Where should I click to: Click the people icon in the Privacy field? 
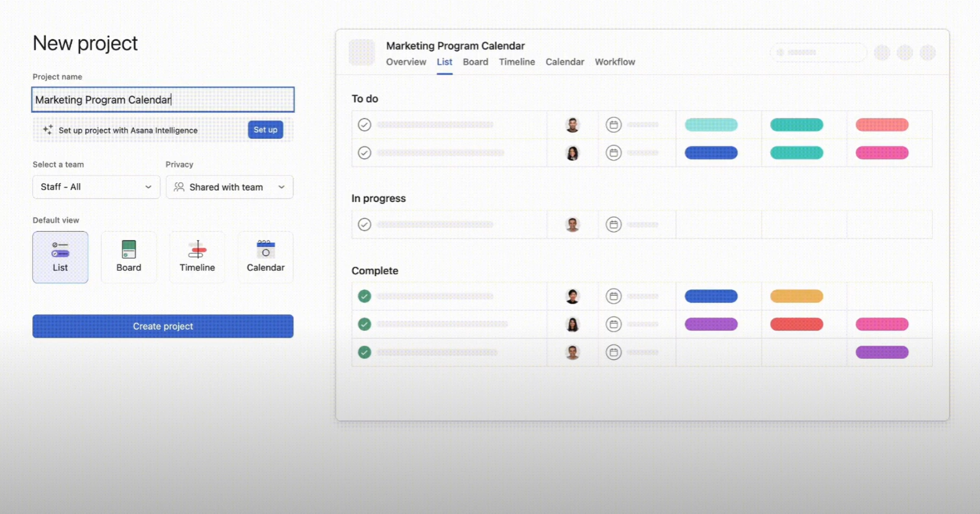pyautogui.click(x=179, y=187)
